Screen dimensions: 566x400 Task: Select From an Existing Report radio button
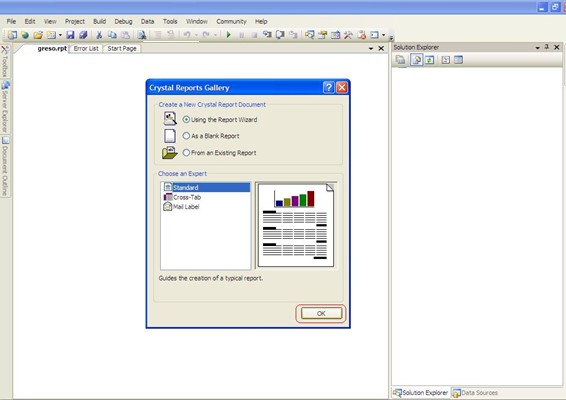186,152
